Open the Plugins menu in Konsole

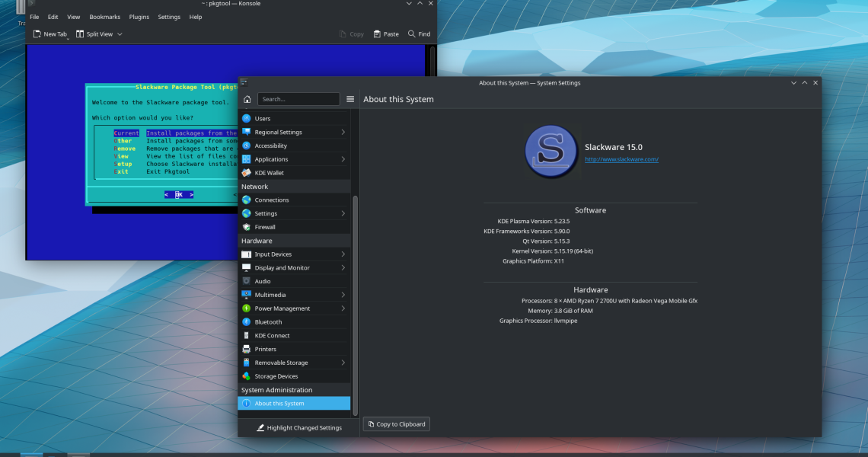pos(139,17)
